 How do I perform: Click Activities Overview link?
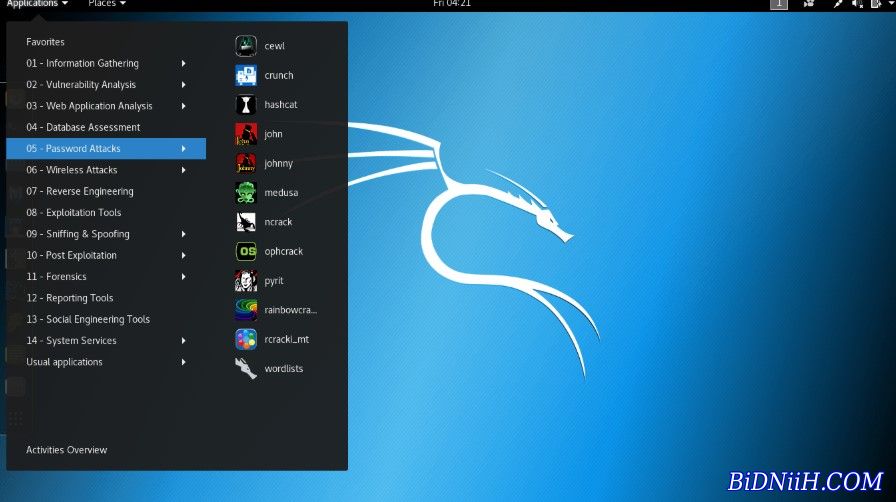[x=66, y=450]
